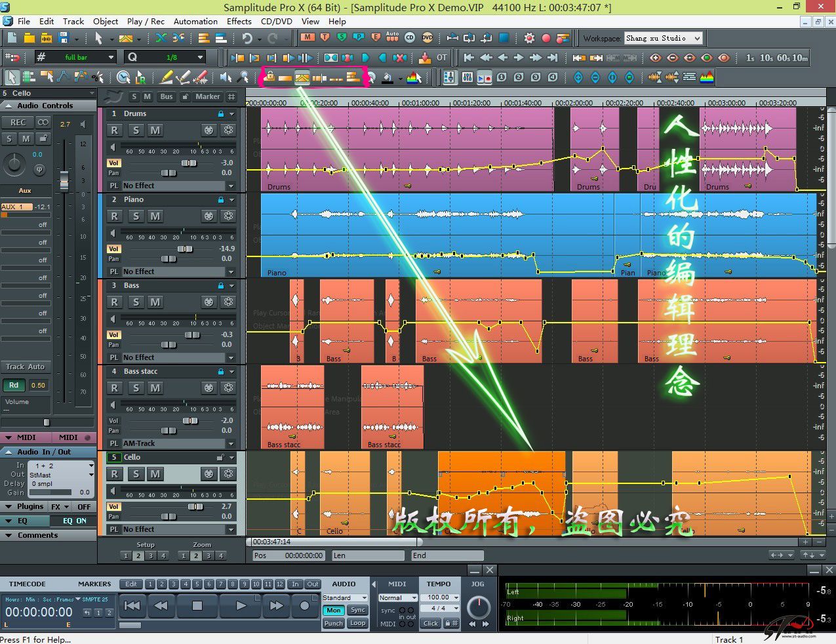Mute the Drums track
Viewport: 836px width, 644px height.
[155, 130]
